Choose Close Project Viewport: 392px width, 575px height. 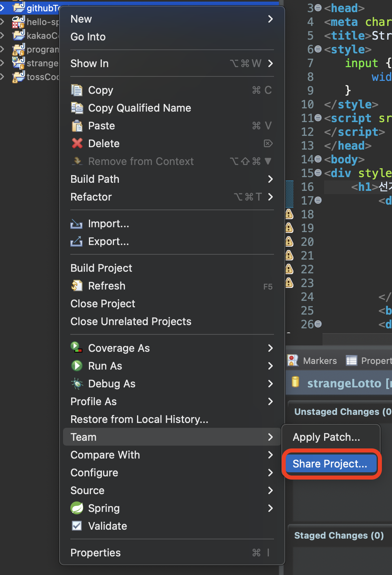pos(172,304)
